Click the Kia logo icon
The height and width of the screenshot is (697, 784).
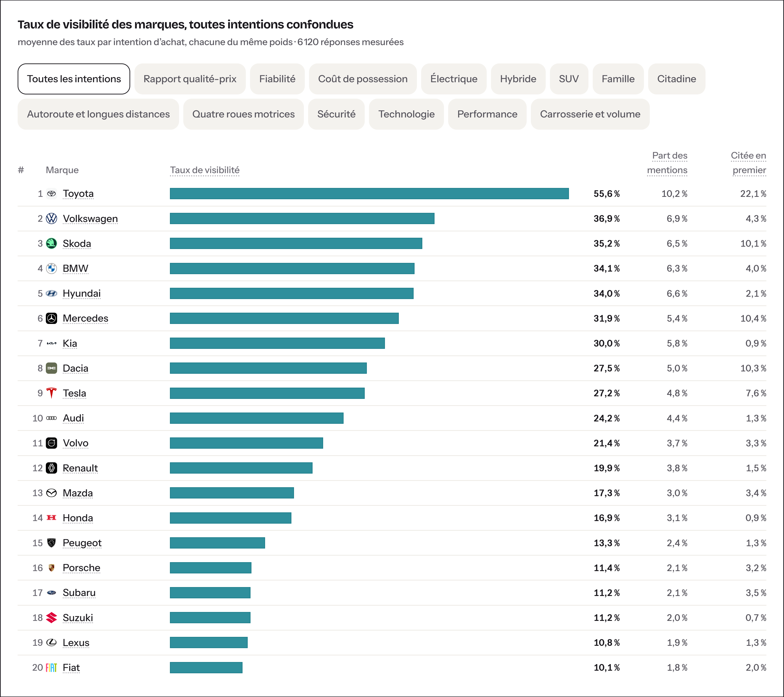(x=51, y=343)
